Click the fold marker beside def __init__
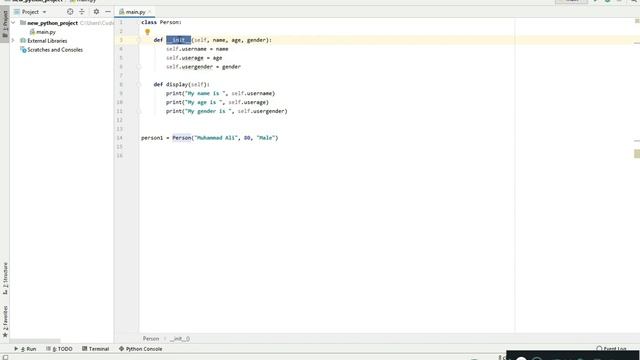 [139, 40]
